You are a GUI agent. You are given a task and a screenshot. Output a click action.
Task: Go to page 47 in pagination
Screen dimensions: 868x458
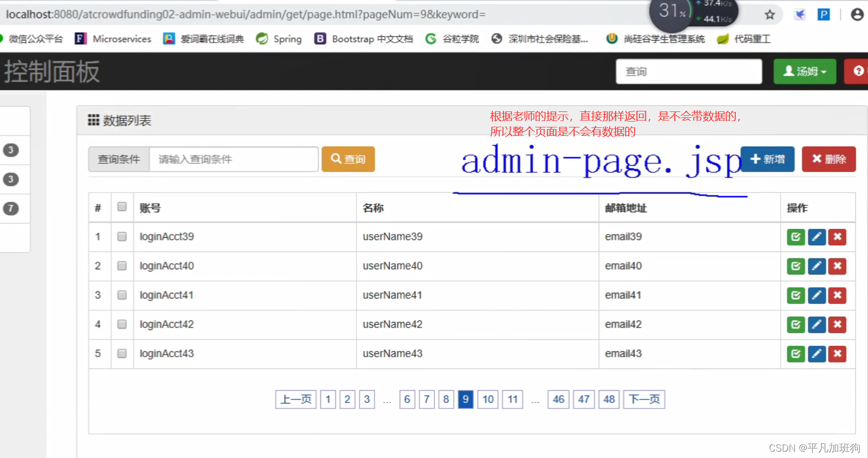tap(584, 399)
